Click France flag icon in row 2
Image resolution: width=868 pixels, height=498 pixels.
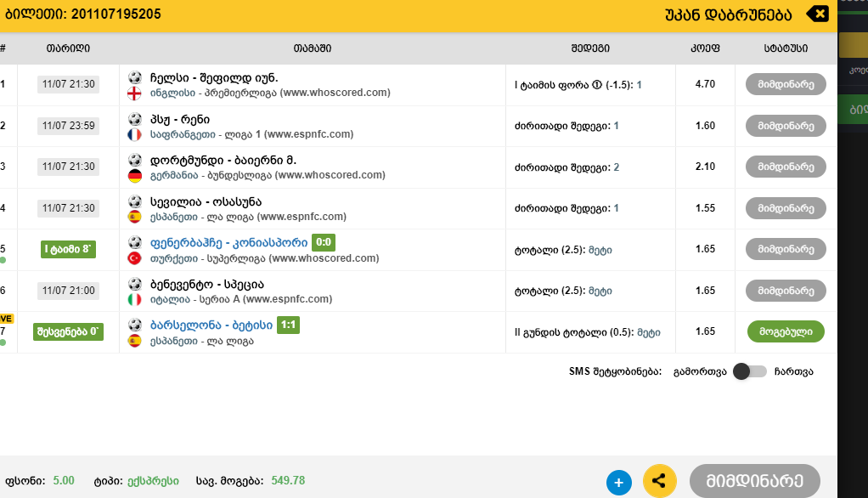click(x=134, y=134)
